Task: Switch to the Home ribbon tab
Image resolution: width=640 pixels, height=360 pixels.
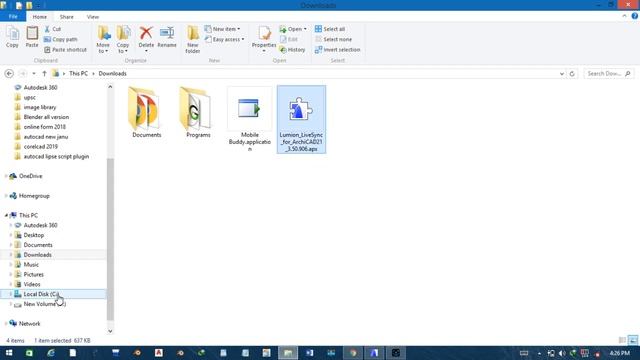Action: click(x=40, y=17)
